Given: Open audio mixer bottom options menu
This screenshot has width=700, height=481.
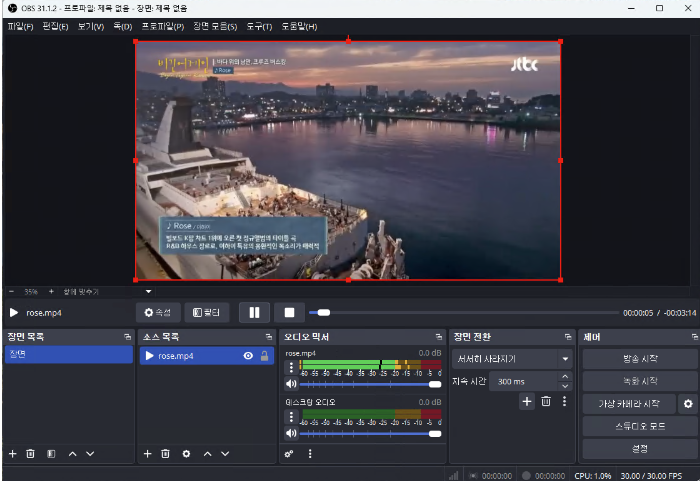Looking at the screenshot, I should (310, 454).
